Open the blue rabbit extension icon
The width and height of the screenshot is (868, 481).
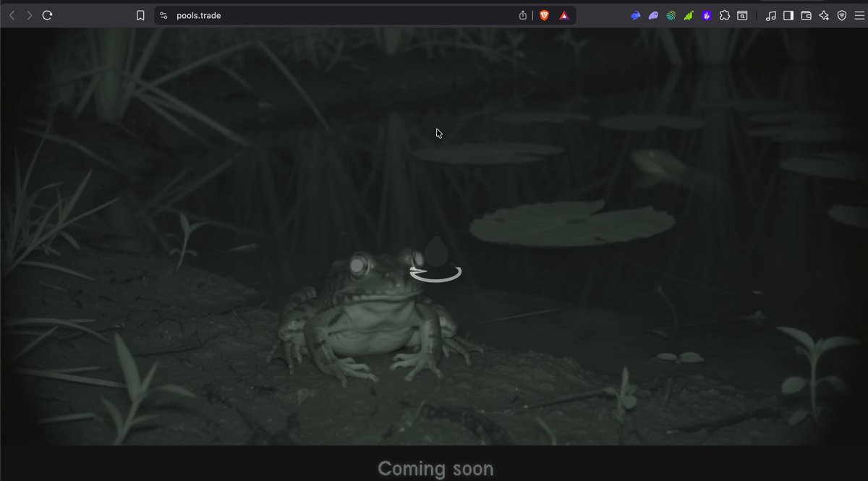pos(636,15)
